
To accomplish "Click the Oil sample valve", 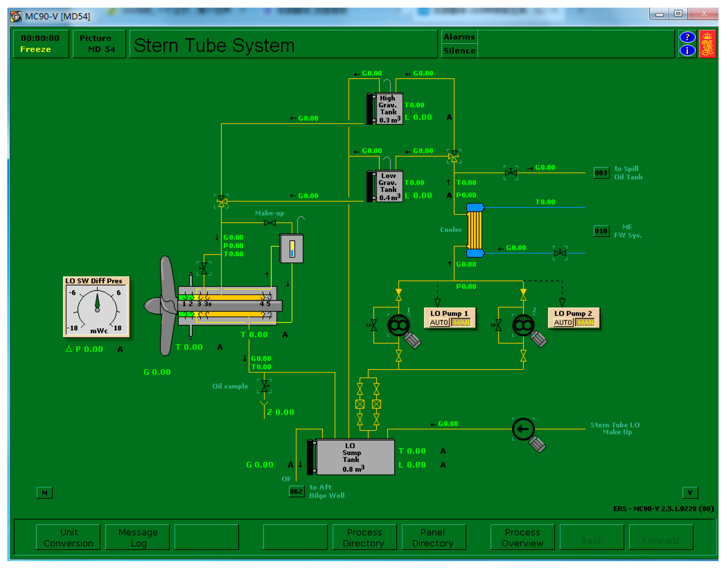I will click(x=264, y=386).
